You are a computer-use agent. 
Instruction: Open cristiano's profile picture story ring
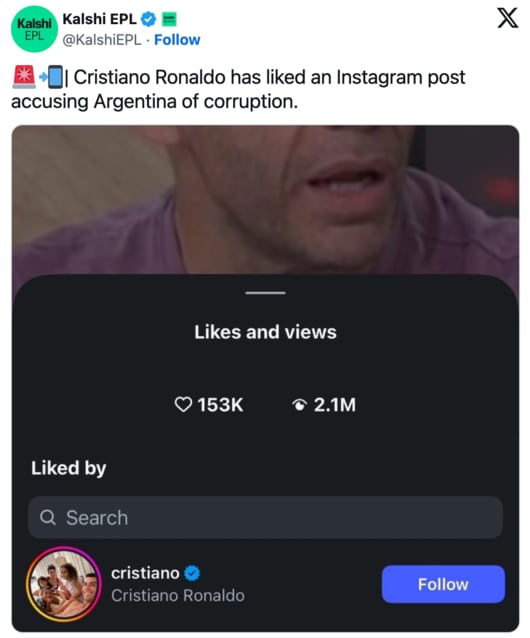(x=63, y=584)
